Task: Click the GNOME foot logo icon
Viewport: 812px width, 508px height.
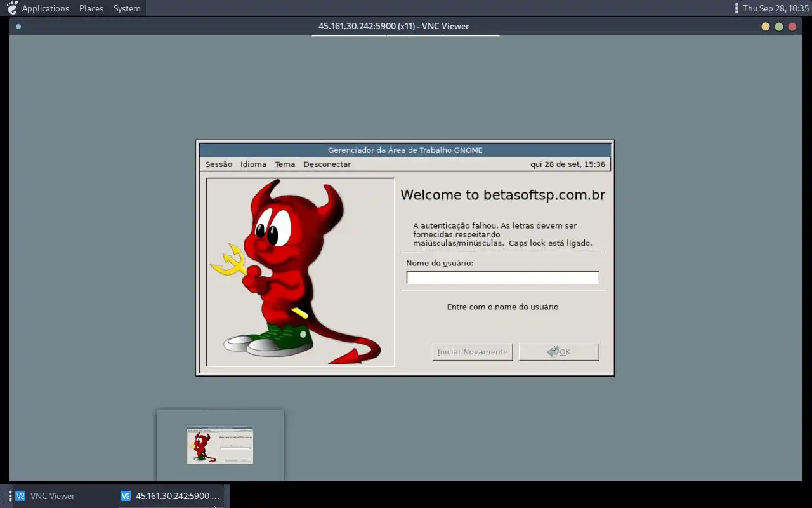Action: click(x=12, y=8)
